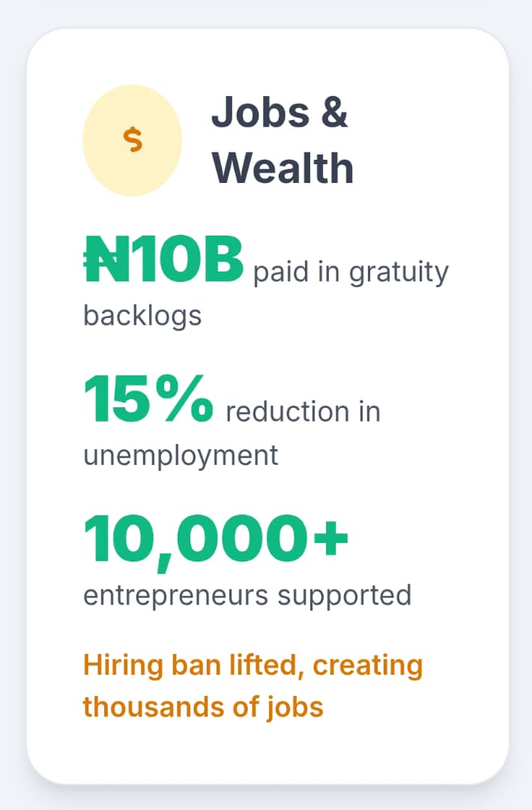Viewport: 532px width, 810px height.
Task: Click the ampersand in the title
Action: click(x=334, y=112)
